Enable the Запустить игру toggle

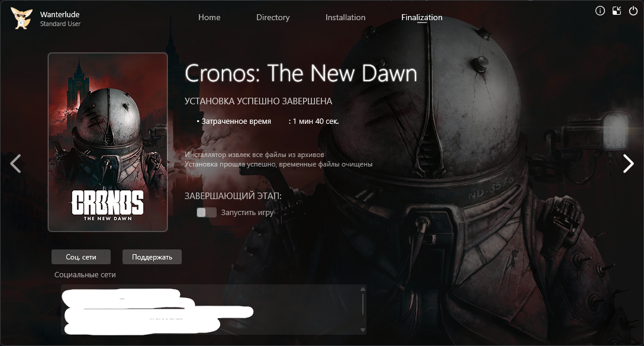point(207,213)
